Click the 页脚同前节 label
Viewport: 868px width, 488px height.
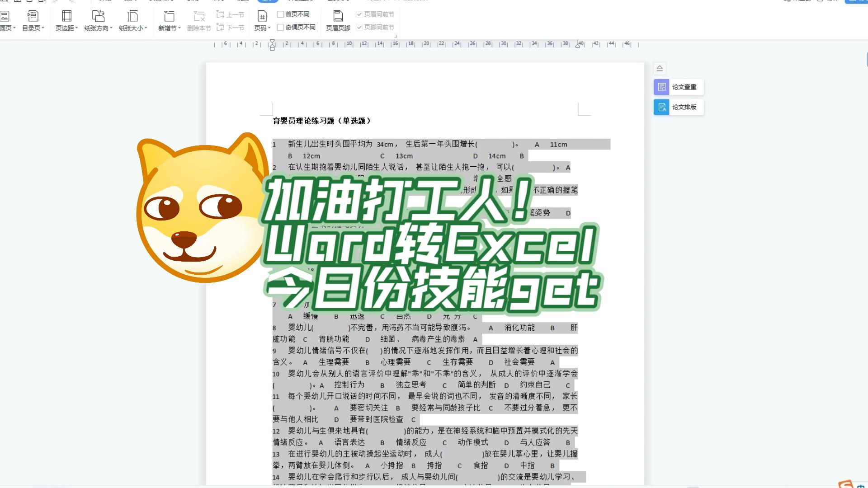tap(378, 27)
